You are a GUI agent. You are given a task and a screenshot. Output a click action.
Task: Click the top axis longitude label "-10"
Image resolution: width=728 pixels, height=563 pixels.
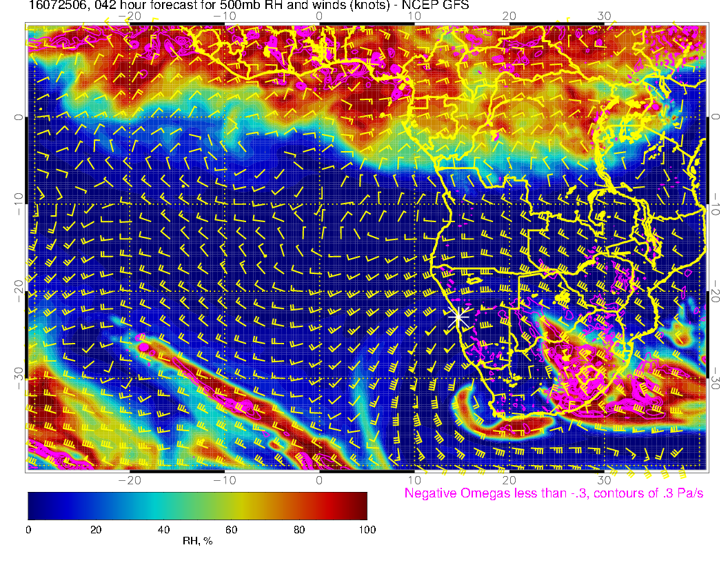224,17
